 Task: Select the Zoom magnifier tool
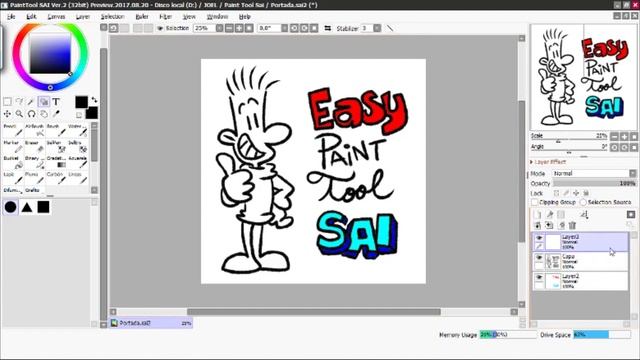[x=19, y=113]
